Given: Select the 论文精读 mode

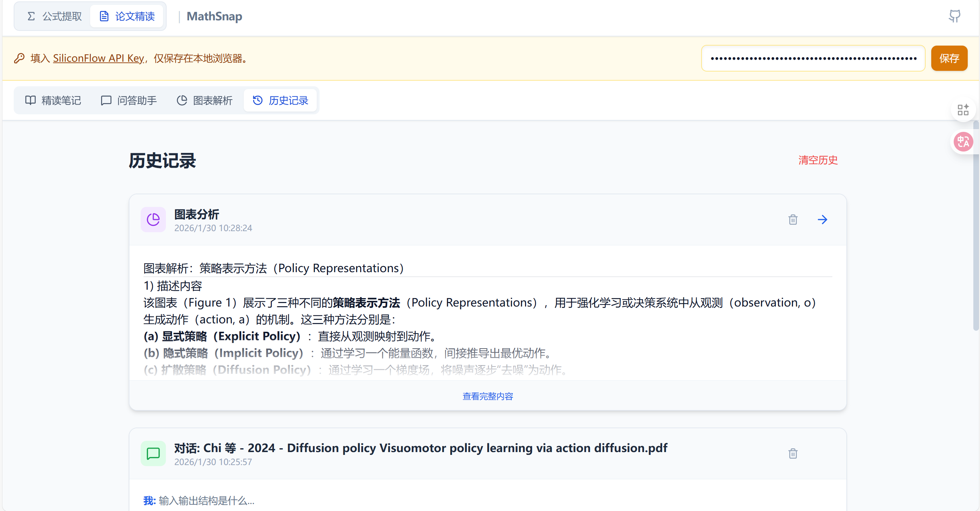Looking at the screenshot, I should pyautogui.click(x=127, y=16).
